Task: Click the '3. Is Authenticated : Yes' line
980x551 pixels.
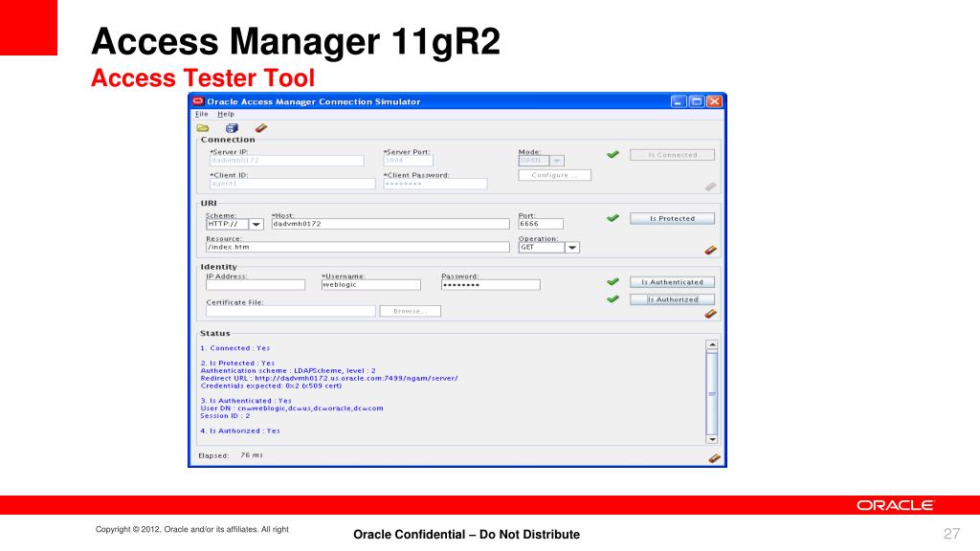Action: tap(246, 401)
